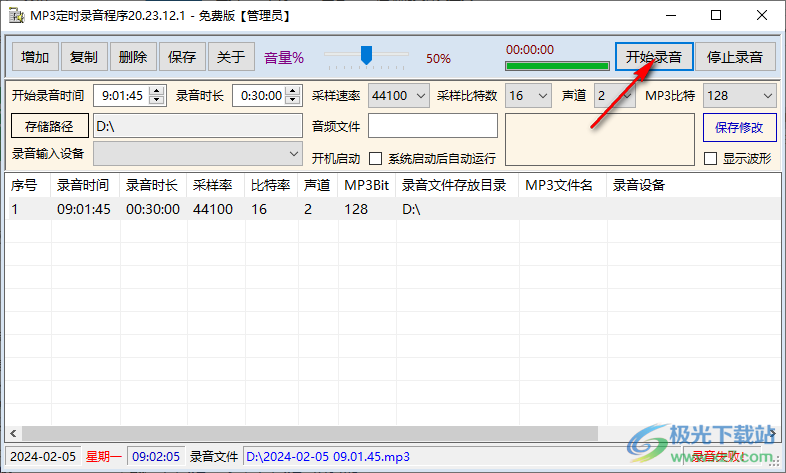The image size is (786, 473).
Task: Click the start time field 9:01:45
Action: click(122, 96)
